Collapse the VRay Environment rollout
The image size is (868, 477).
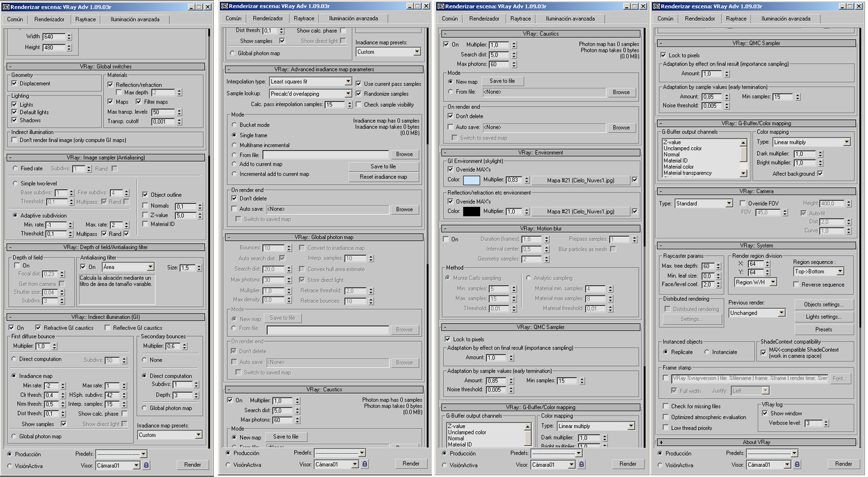tap(540, 153)
